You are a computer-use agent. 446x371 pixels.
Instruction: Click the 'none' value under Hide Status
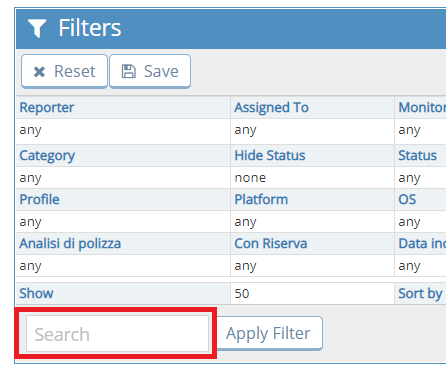[x=250, y=178]
